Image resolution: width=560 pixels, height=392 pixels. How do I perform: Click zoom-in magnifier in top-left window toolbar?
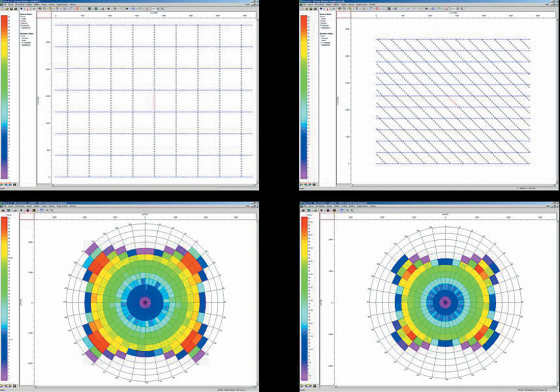158,9
